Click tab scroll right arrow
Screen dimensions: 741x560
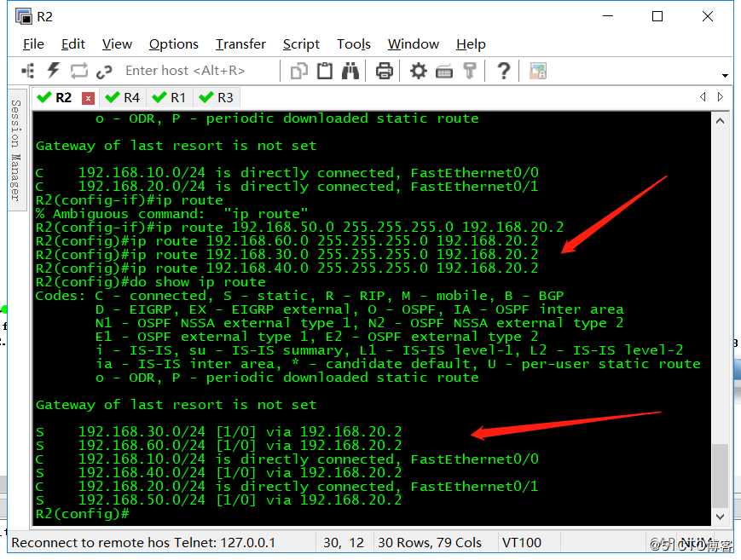(x=721, y=96)
